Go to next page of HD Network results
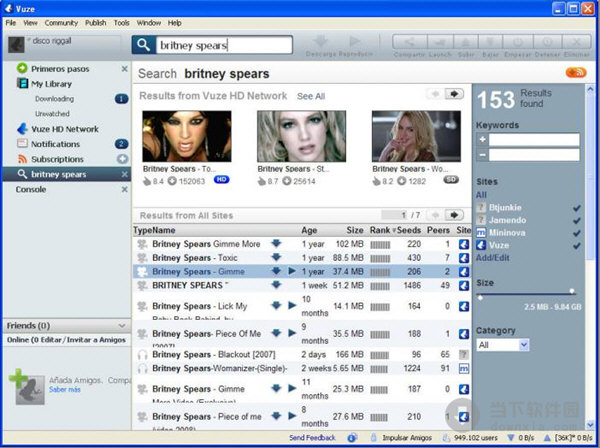Image resolution: width=600 pixels, height=448 pixels. (x=454, y=94)
